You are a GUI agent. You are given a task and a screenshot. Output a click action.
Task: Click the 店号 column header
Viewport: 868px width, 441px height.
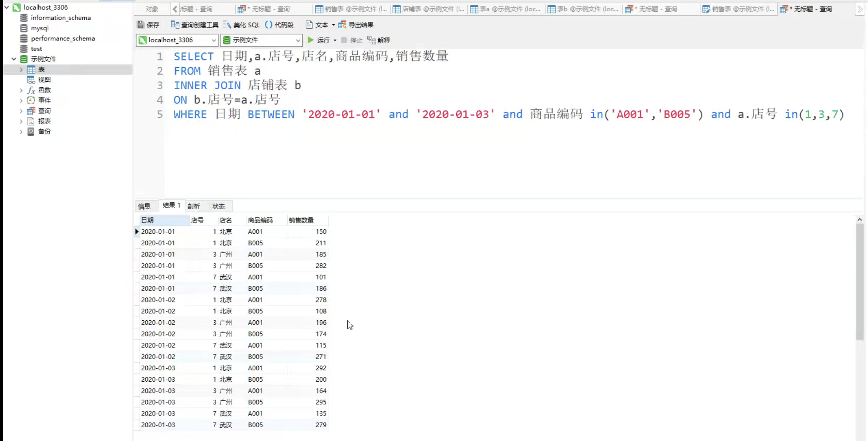pyautogui.click(x=203, y=220)
